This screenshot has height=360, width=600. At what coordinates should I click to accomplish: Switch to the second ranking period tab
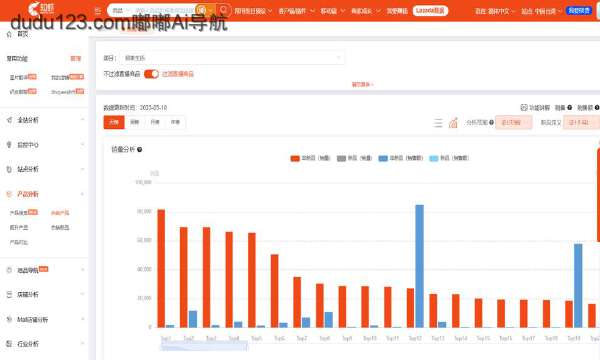pos(134,122)
